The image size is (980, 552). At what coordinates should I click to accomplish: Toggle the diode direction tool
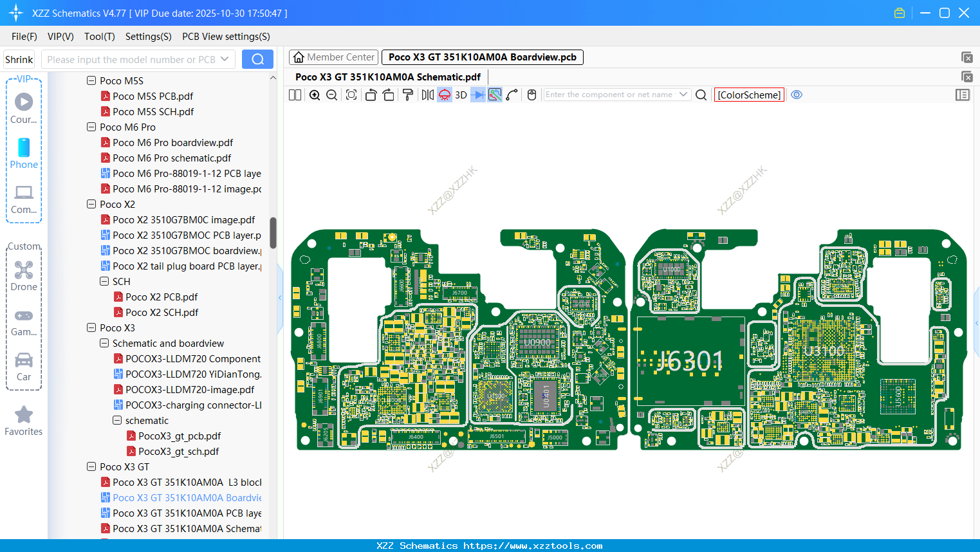[x=478, y=95]
